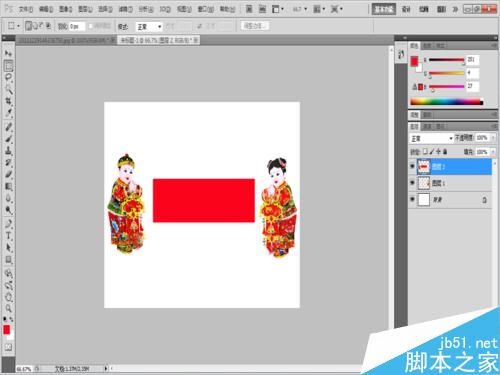
Task: Hide the middle layer (Layer 1)
Action: pos(412,183)
